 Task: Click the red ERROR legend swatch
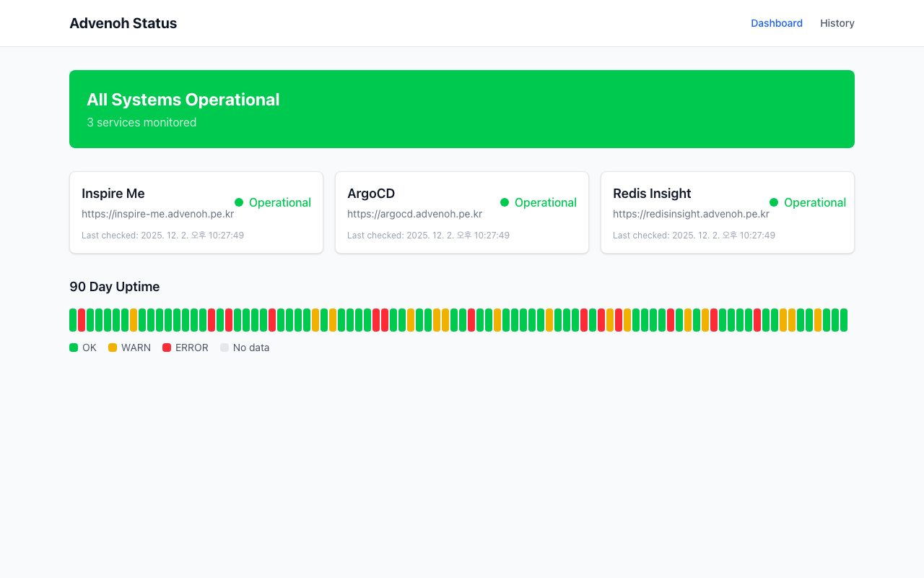(167, 348)
